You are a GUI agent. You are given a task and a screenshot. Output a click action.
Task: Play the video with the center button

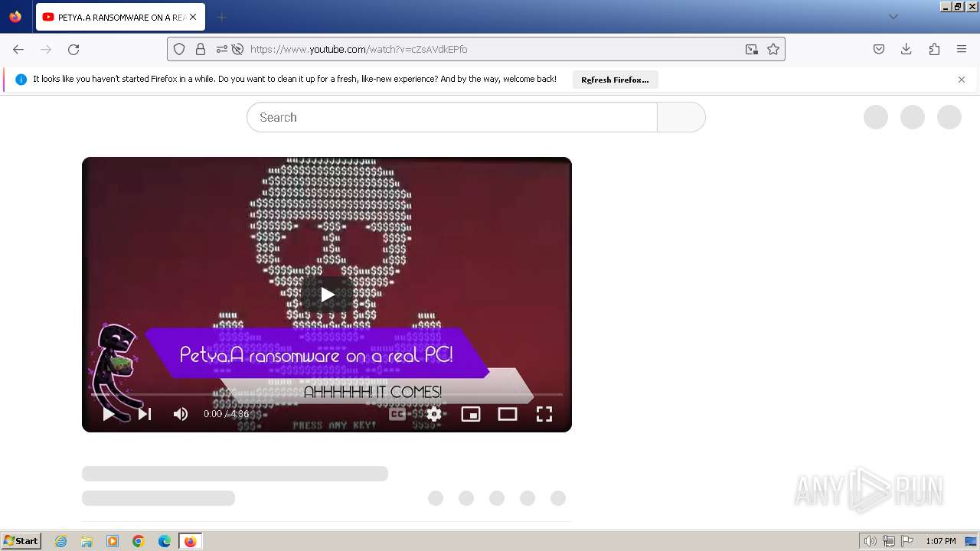coord(327,295)
